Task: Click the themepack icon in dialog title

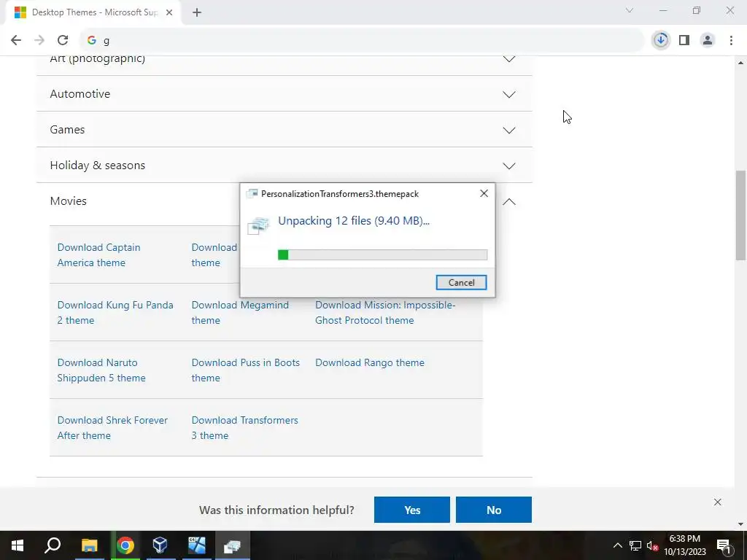Action: point(252,193)
